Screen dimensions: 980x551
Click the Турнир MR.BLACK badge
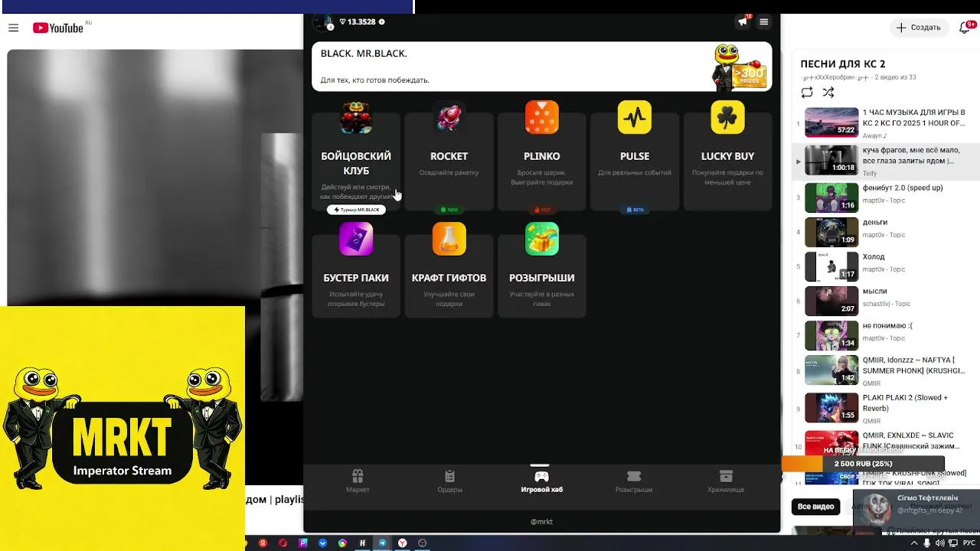click(x=356, y=210)
